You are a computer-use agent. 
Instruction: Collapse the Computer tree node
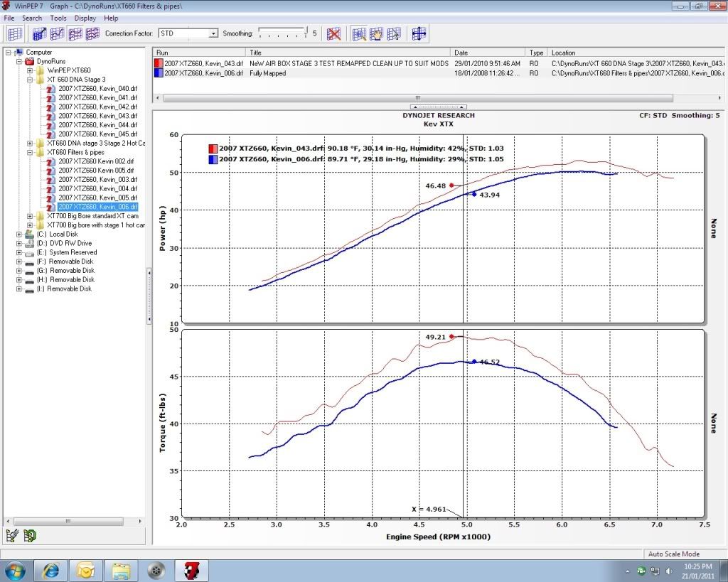pyautogui.click(x=9, y=53)
